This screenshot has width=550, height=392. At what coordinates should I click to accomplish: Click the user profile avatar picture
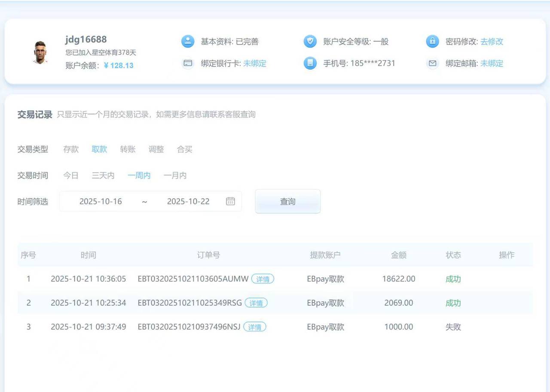click(40, 52)
